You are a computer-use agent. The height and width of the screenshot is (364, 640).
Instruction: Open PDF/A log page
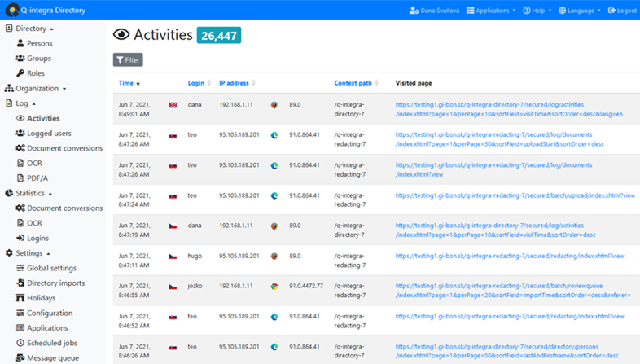point(37,178)
